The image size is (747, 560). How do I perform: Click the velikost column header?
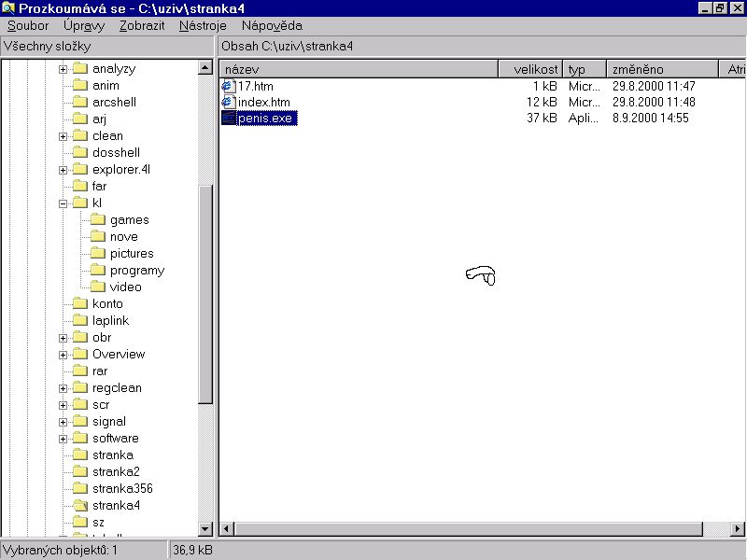click(530, 69)
